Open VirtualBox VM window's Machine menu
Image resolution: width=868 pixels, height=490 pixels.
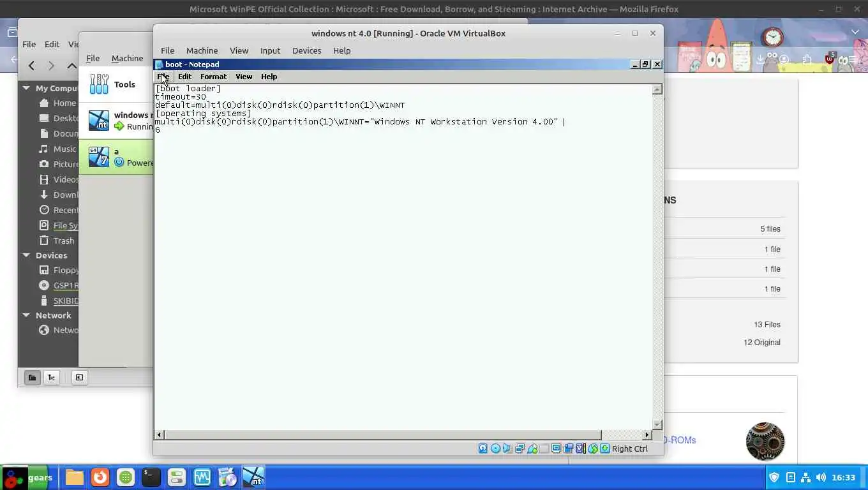tap(202, 50)
